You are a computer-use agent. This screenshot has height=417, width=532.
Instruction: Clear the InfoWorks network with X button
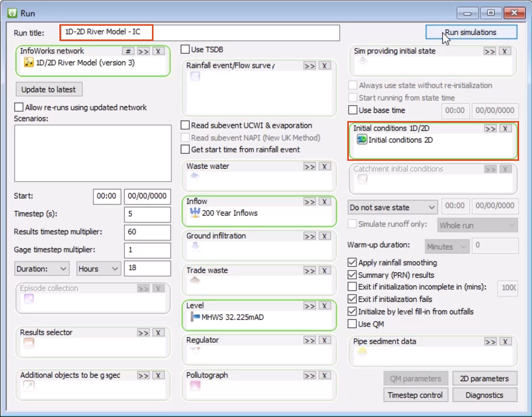(x=158, y=51)
